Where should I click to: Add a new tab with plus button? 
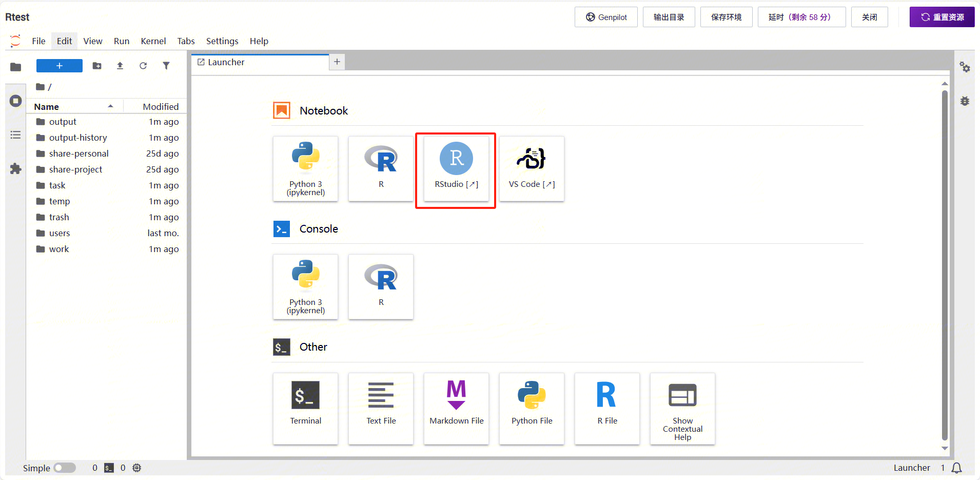[337, 62]
